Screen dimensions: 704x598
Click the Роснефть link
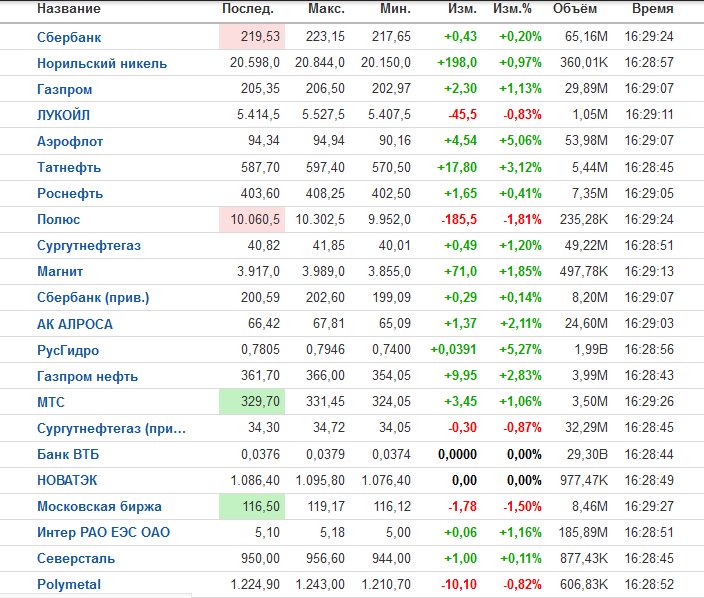tap(70, 193)
